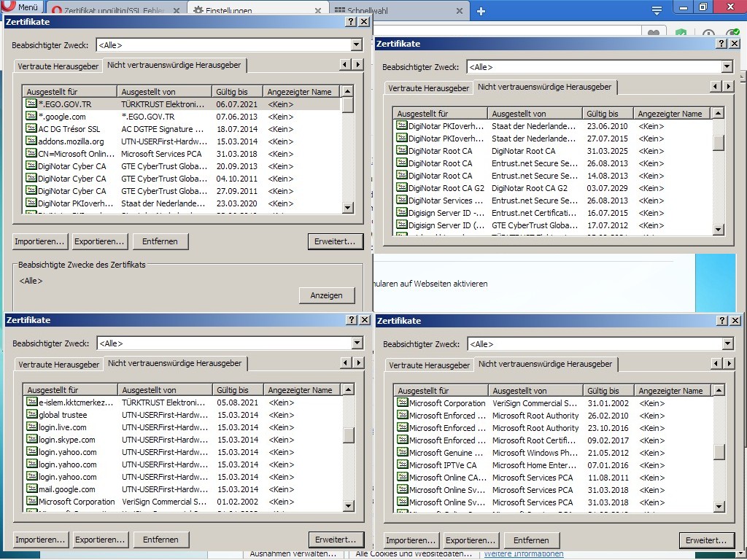Screen dimensions: 747x560
Task: Select Nicht vertrauenswürdige Herausgeber tab in lower-left dialog
Action: pyautogui.click(x=175, y=363)
